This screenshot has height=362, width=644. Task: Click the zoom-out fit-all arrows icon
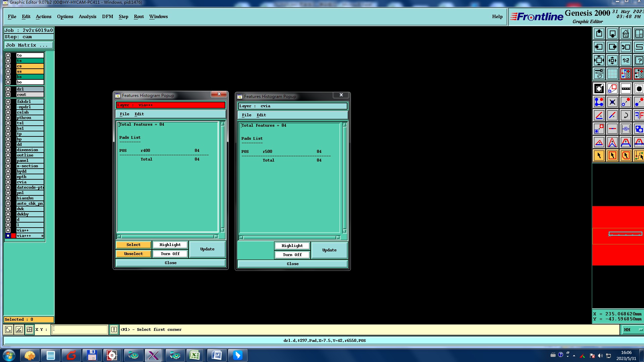[599, 61]
